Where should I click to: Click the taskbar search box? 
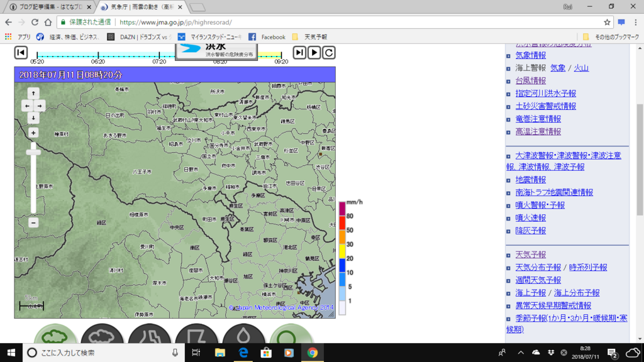pyautogui.click(x=103, y=353)
